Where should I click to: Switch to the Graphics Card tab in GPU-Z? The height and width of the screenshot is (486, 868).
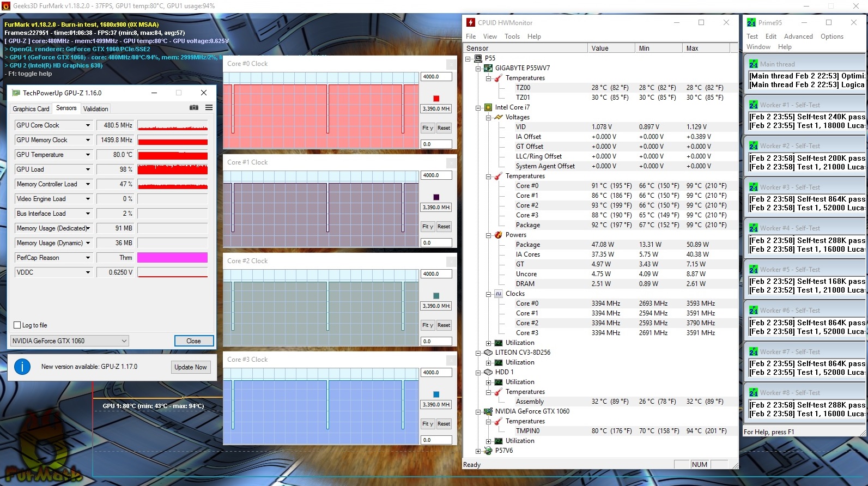click(31, 109)
